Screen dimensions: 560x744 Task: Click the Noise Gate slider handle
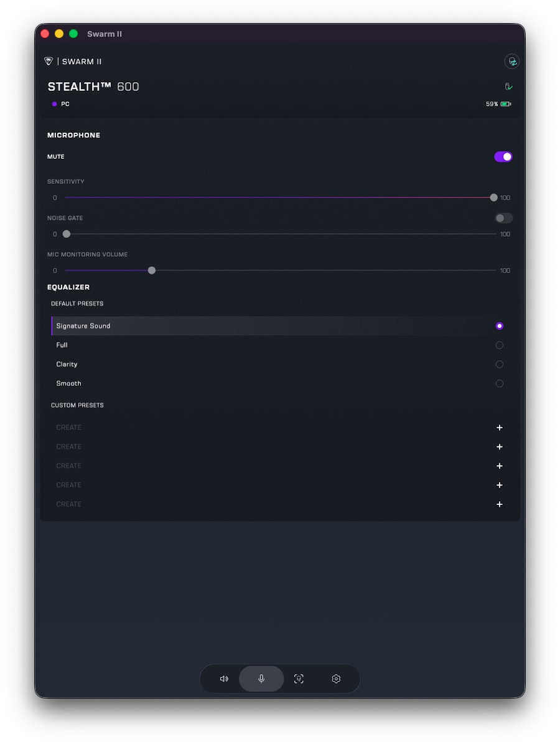tap(67, 234)
